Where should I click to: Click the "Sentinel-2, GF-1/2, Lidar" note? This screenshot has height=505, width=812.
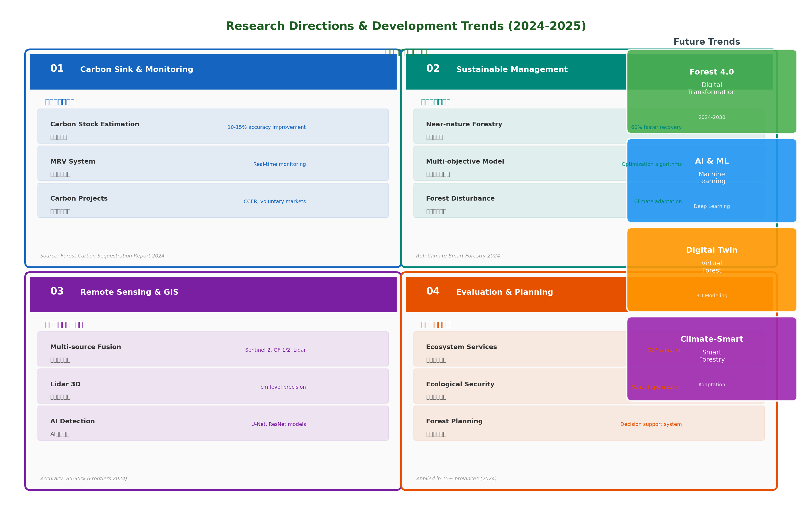click(275, 350)
